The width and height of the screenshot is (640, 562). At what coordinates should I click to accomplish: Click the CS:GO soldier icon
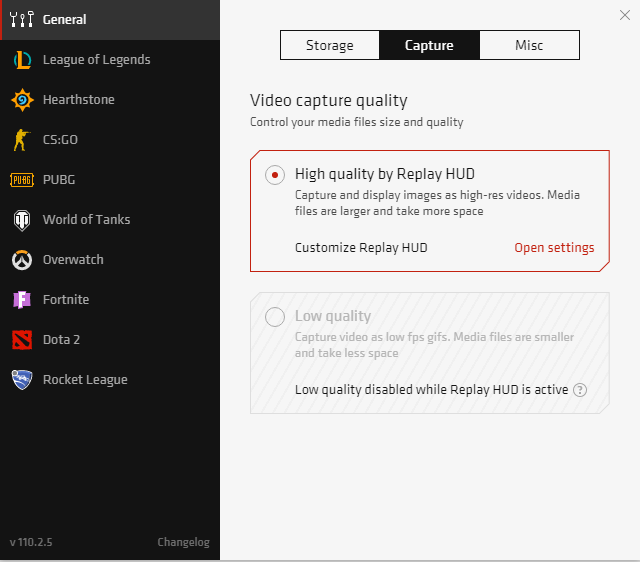click(x=21, y=140)
